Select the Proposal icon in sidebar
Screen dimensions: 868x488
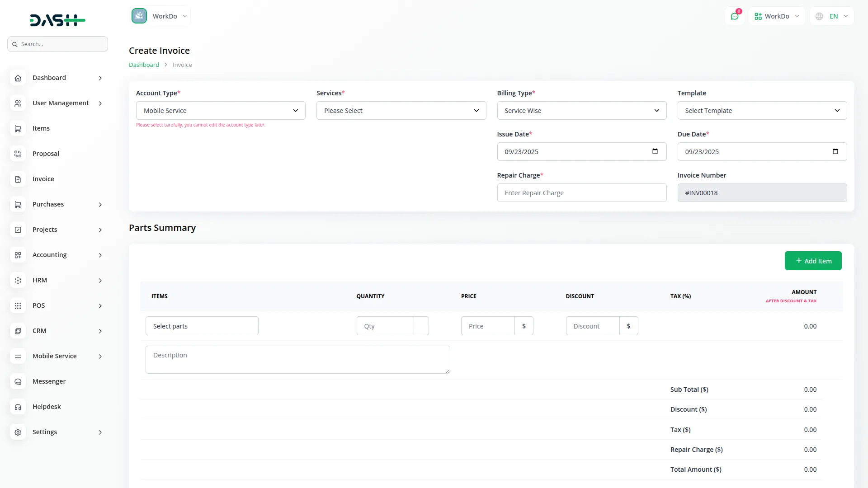pyautogui.click(x=18, y=154)
